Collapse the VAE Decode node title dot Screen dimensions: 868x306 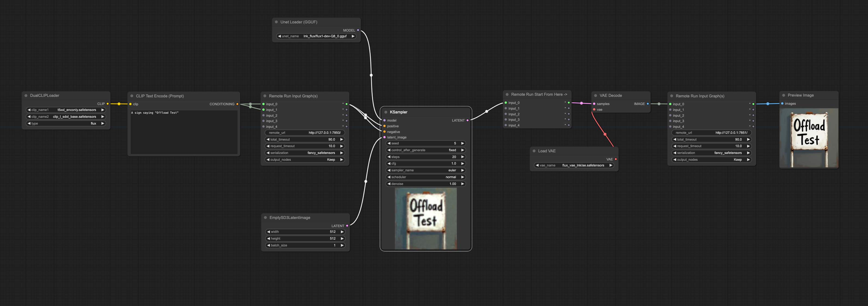click(x=596, y=95)
